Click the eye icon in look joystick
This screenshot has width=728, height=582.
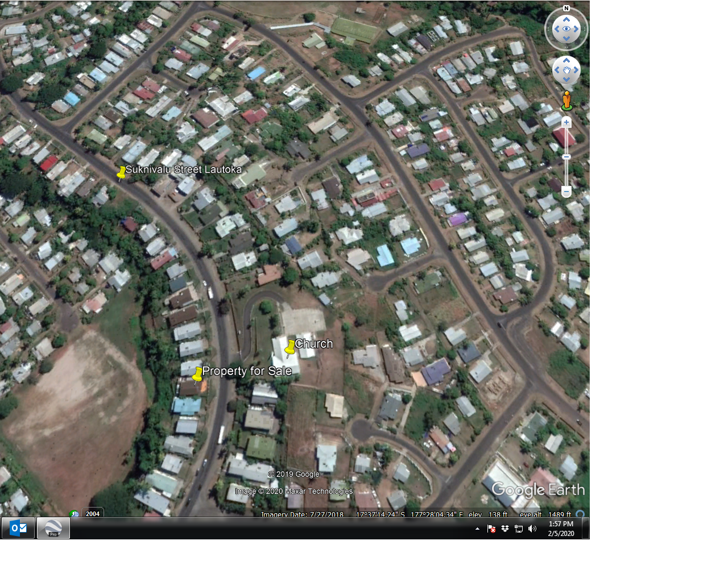(x=566, y=29)
